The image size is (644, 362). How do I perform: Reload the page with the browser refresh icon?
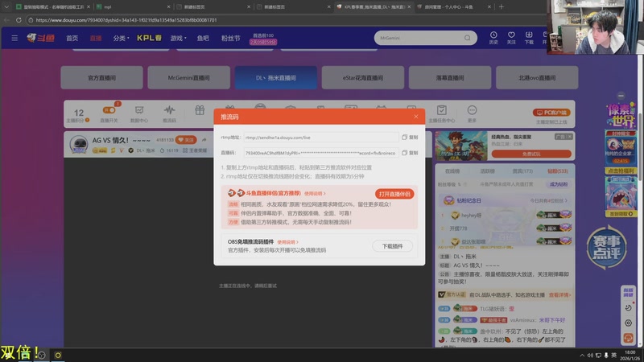tap(19, 19)
